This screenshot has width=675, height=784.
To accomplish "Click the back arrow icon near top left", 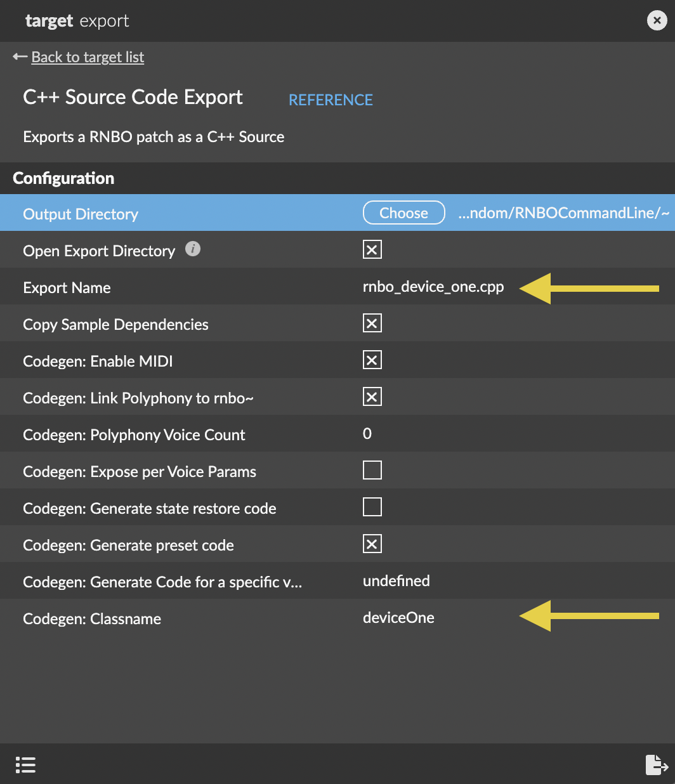I will (18, 56).
